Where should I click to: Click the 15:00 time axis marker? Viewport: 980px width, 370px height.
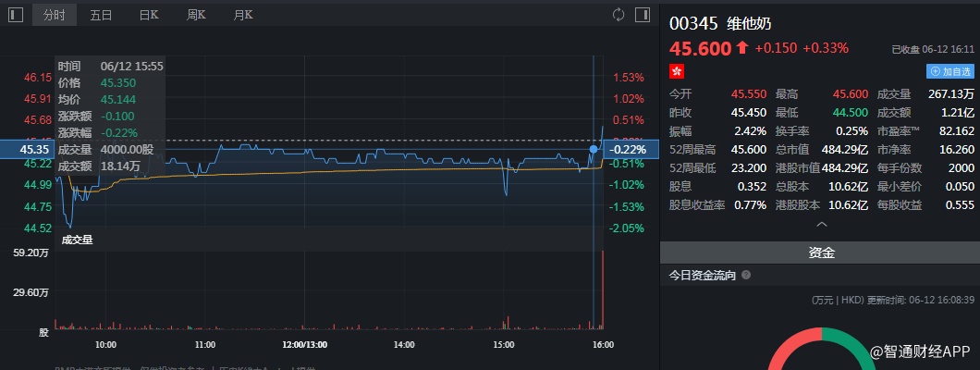coord(504,344)
